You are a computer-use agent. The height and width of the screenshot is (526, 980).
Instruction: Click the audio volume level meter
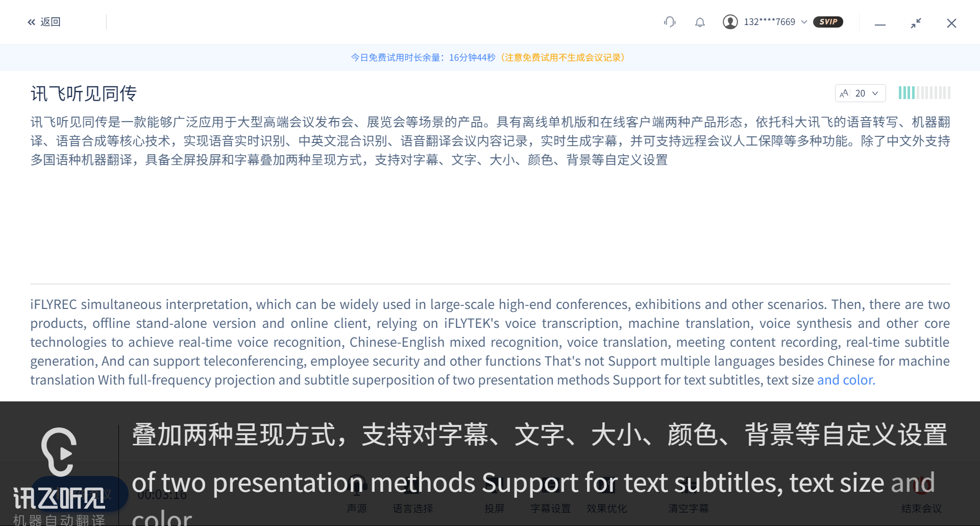click(924, 93)
